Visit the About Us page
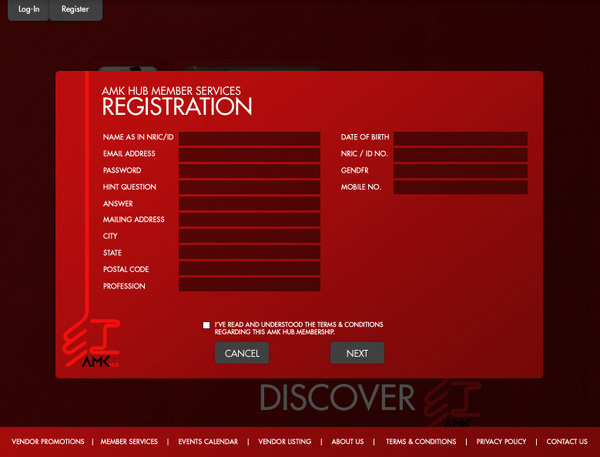This screenshot has height=457, width=600. (x=347, y=441)
